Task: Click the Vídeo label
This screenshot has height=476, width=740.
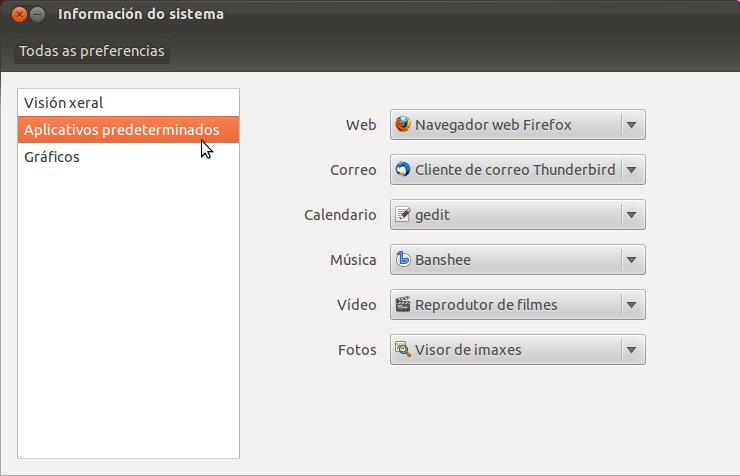Action: pyautogui.click(x=356, y=305)
